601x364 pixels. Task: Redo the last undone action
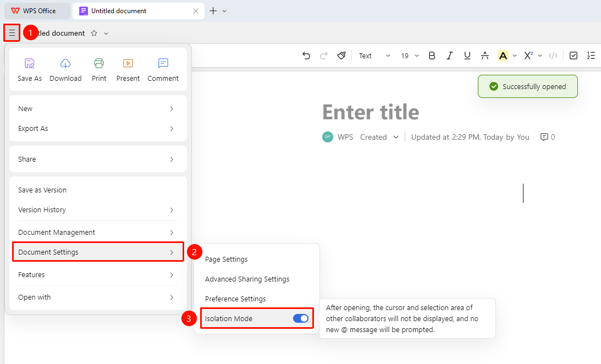pos(324,56)
